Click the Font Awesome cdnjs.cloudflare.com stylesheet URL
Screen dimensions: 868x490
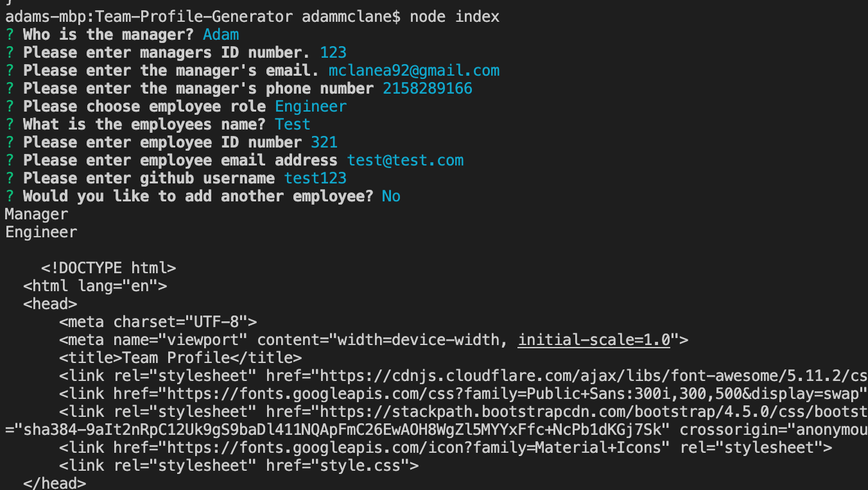[594, 376]
